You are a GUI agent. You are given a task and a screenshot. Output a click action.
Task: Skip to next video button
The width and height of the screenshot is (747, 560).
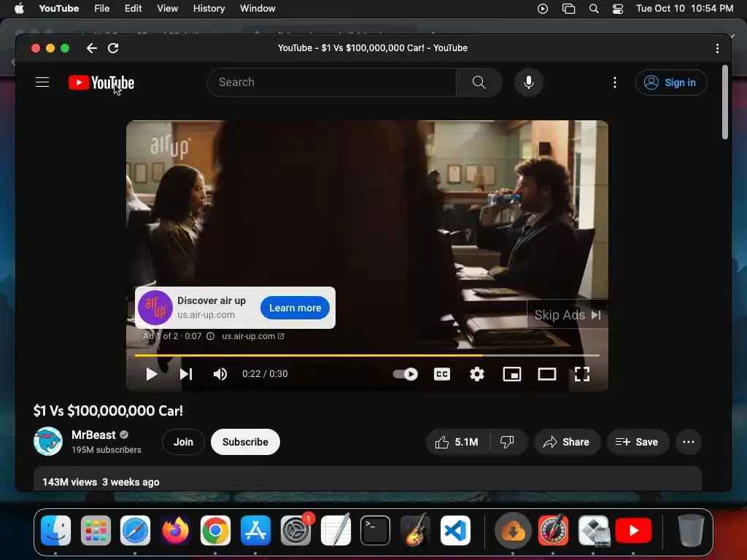(x=186, y=374)
